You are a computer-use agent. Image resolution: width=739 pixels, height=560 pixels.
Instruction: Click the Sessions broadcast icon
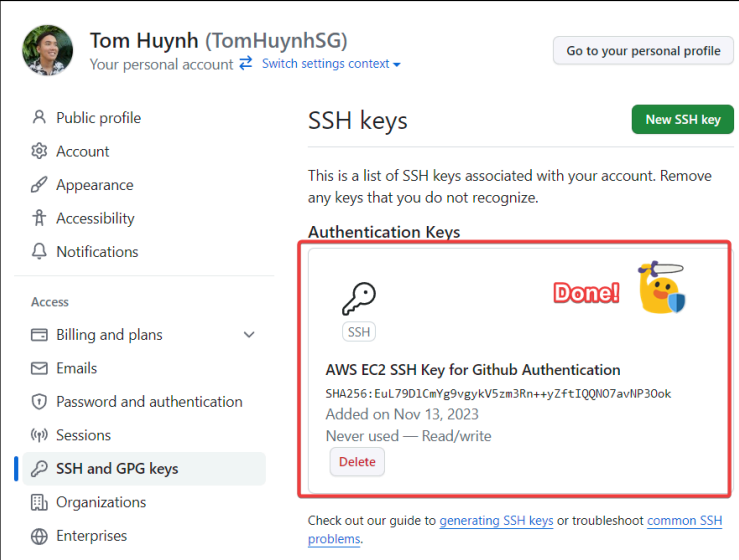point(39,435)
